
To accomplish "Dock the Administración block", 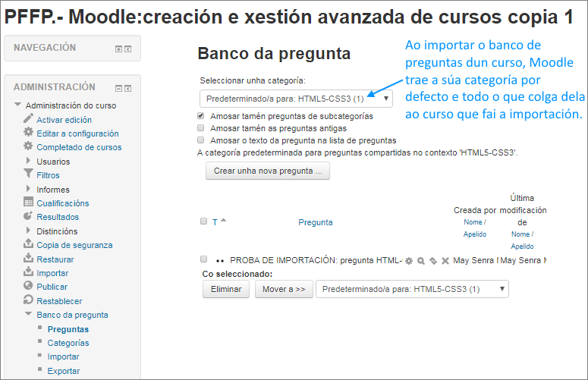I will 128,89.
